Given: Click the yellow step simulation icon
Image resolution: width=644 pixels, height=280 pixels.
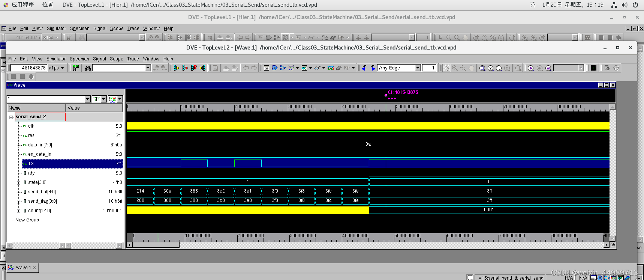Looking at the screenshot, I should click(x=203, y=68).
